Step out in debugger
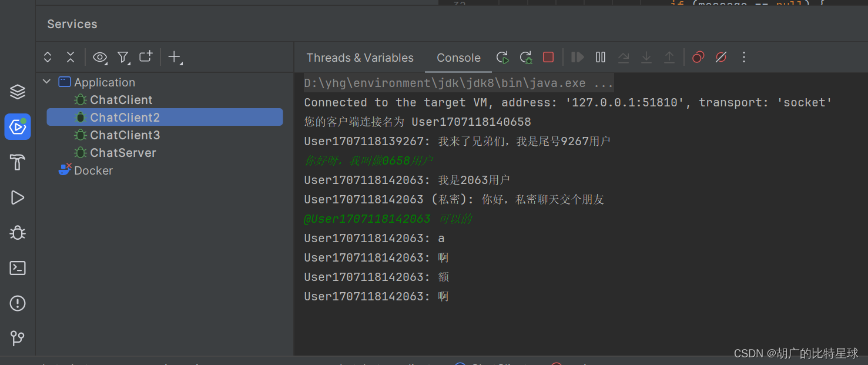868x365 pixels. (669, 57)
